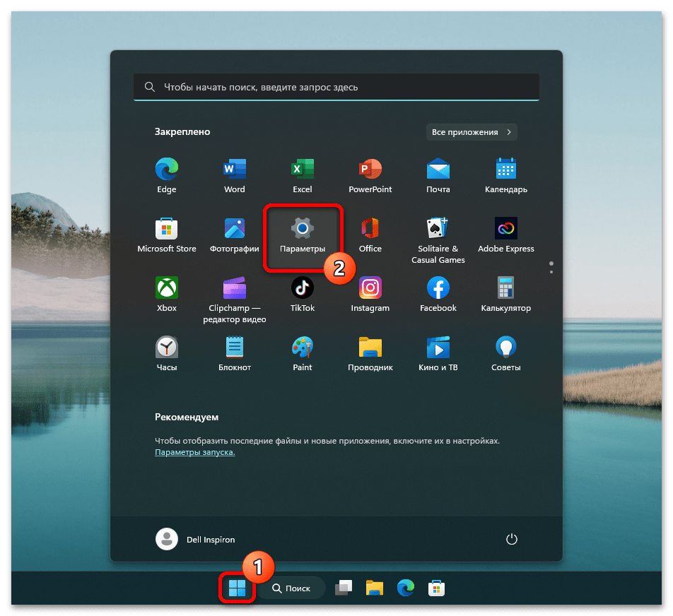
Task: Launch Кино и ТВ app
Action: (438, 354)
